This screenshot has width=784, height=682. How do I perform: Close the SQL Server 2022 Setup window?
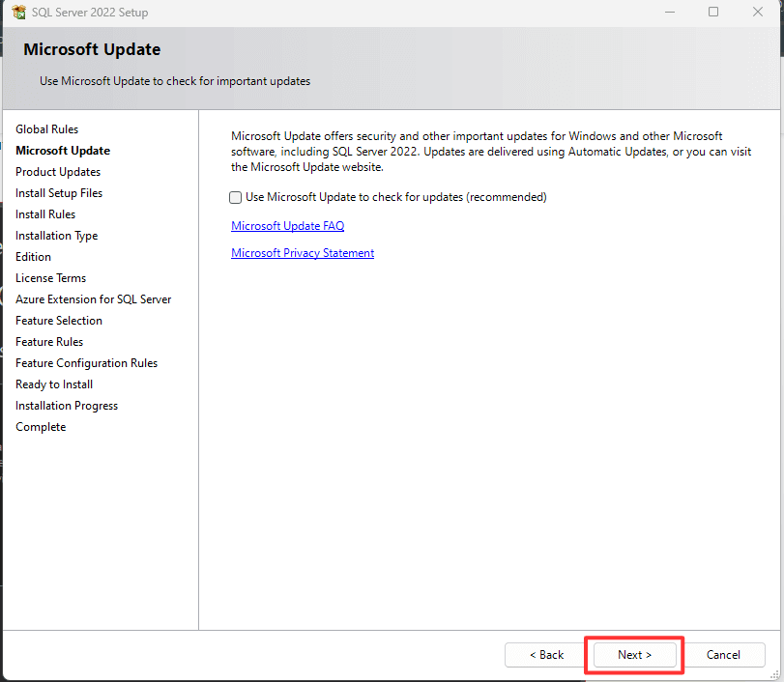[x=758, y=12]
